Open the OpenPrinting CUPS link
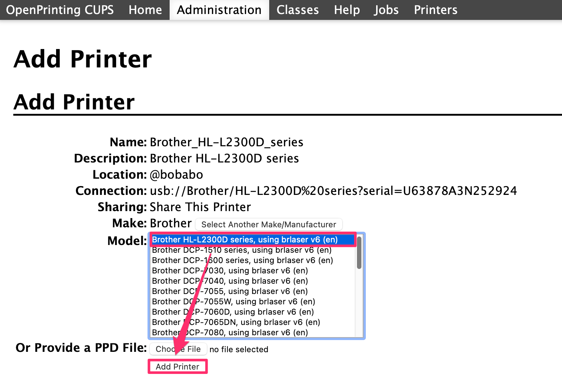 click(60, 10)
